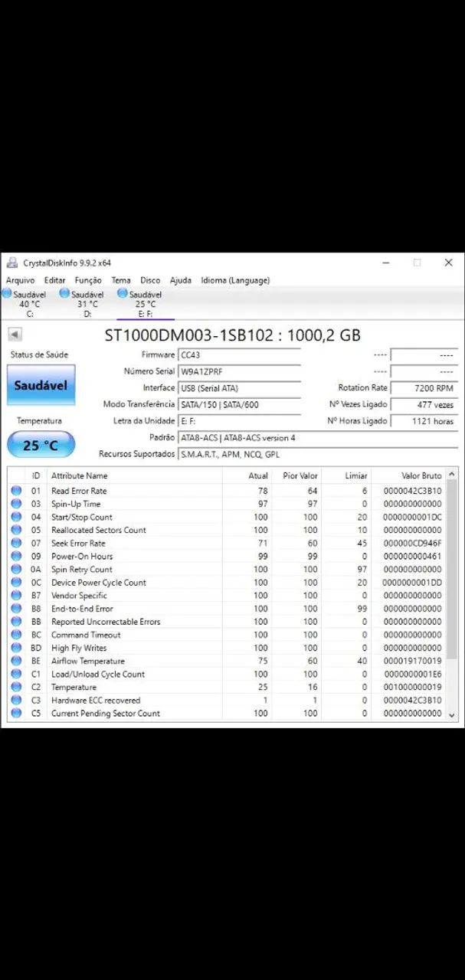Click the status icon for Command Timeout
This screenshot has width=465, height=980.
pos(16,635)
